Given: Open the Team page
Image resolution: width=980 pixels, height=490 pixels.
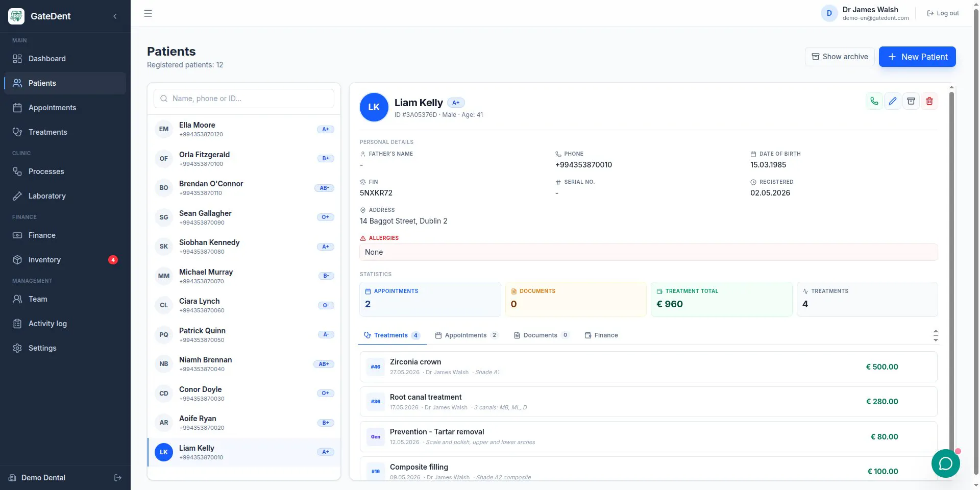Looking at the screenshot, I should point(65,299).
